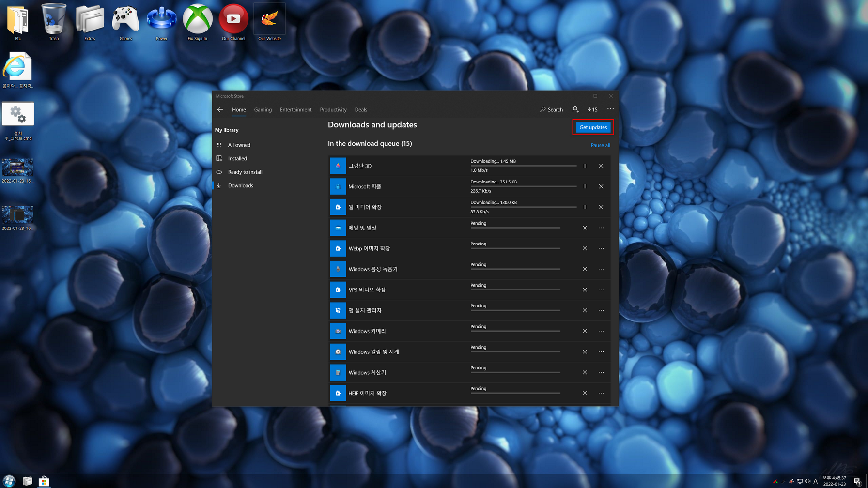Open more options for HEIF 이미지 확장
Viewport: 868px width, 488px height.
pyautogui.click(x=601, y=393)
